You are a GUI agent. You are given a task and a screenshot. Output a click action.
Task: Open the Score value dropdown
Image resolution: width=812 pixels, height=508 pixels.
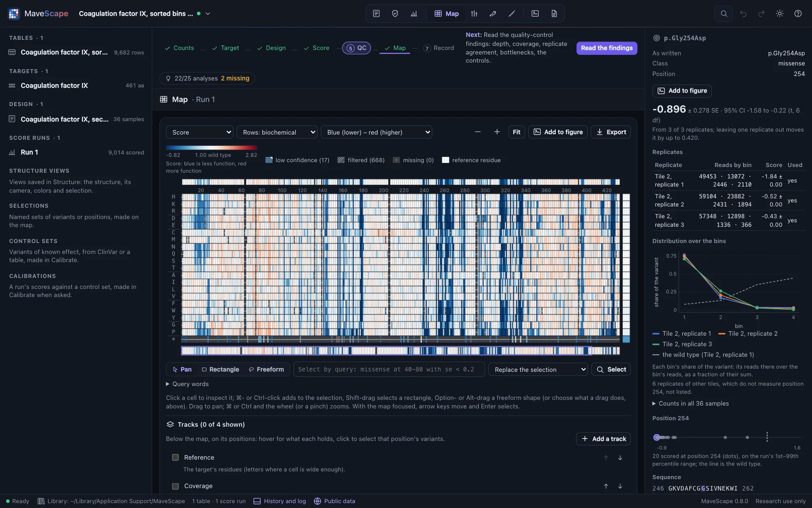(x=200, y=132)
